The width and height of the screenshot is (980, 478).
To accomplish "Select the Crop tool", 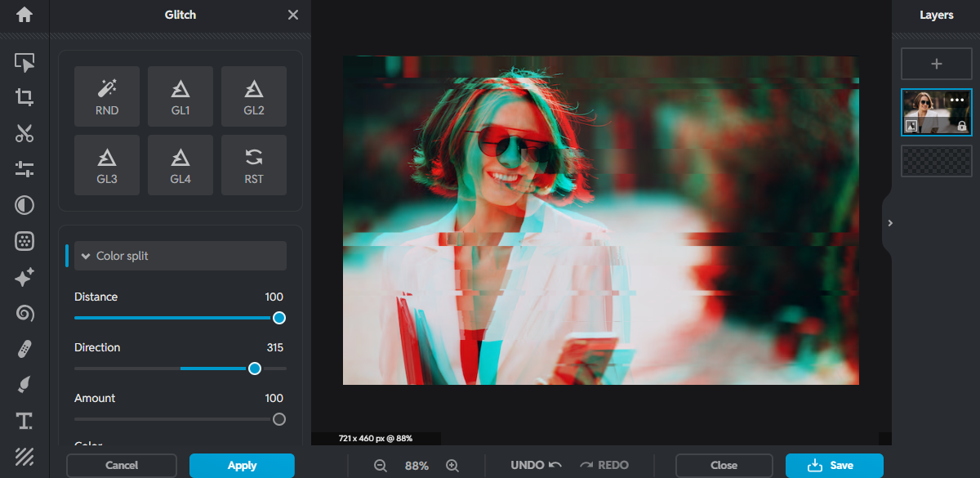I will point(24,98).
